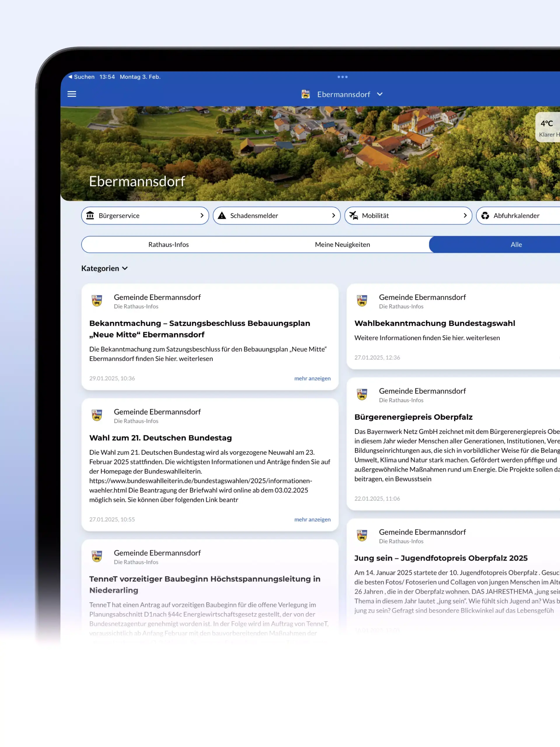Click the Wahlbekanntmachung teaser text with weiterlesen
Viewport: 560px width, 747px height.
click(427, 338)
